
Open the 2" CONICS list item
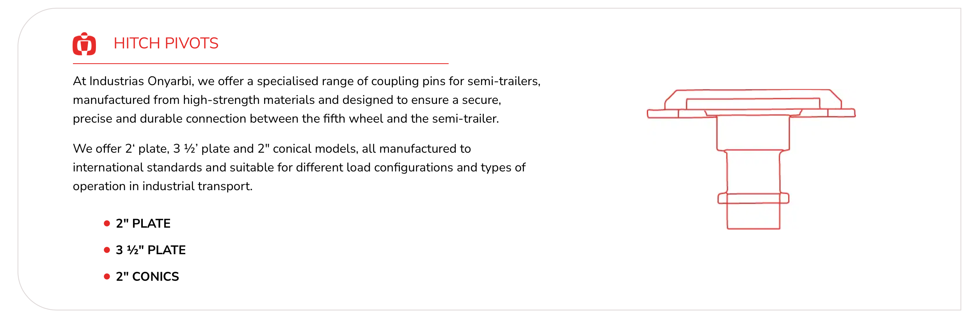147,276
